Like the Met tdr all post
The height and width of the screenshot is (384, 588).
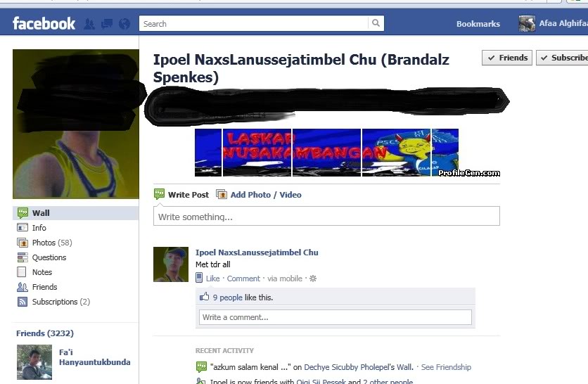click(x=212, y=279)
